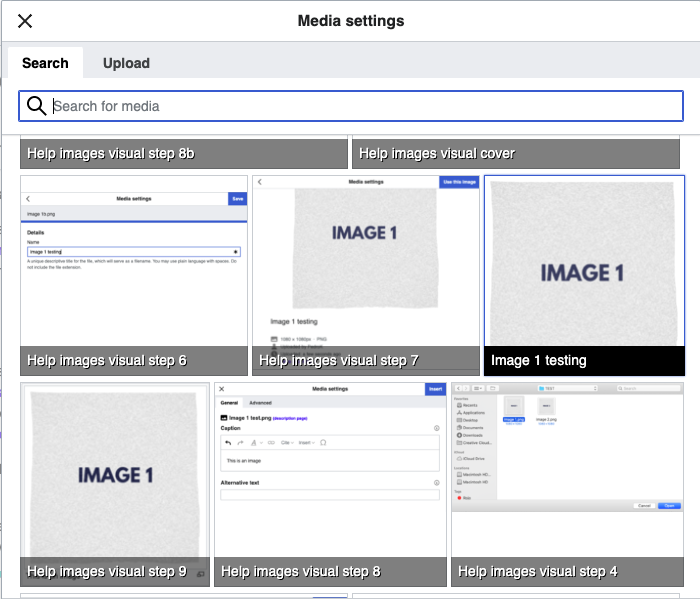Select Help images visual step 8 screenshot
This screenshot has width=700, height=599.
pos(330,470)
